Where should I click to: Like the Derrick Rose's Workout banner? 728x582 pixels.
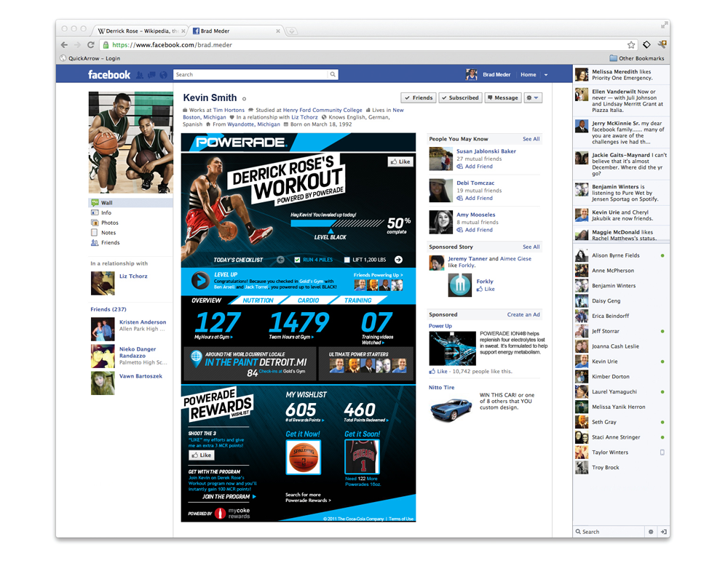point(400,162)
